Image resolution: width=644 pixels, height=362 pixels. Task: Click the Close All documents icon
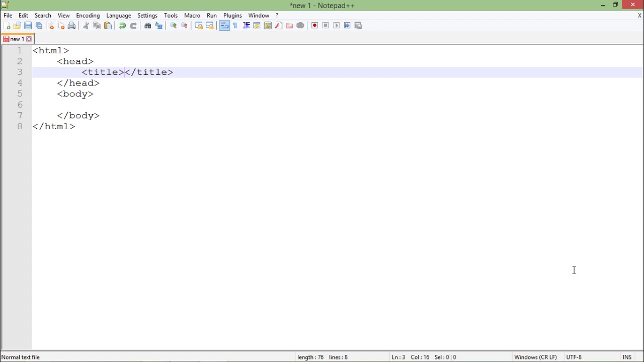pyautogui.click(x=60, y=26)
